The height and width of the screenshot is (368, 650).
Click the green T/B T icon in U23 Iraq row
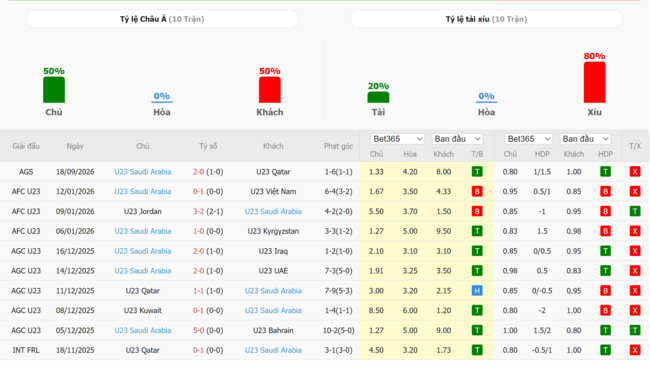point(477,251)
